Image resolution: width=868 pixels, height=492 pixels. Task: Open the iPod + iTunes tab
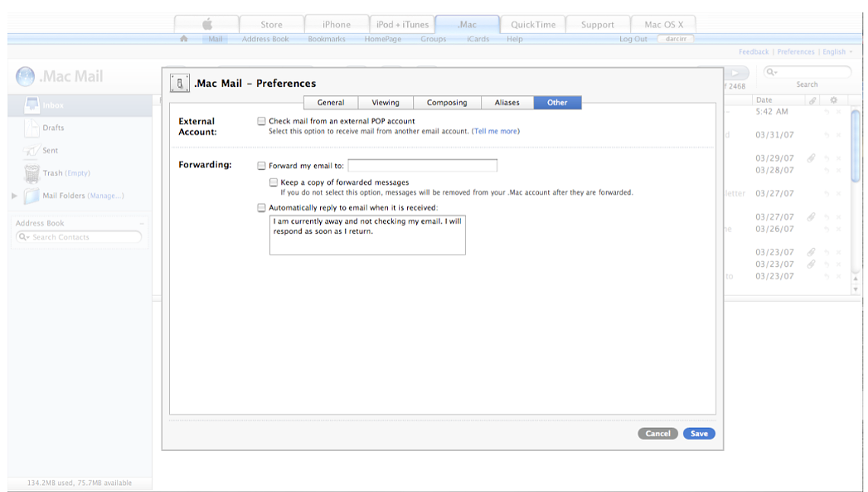point(402,24)
